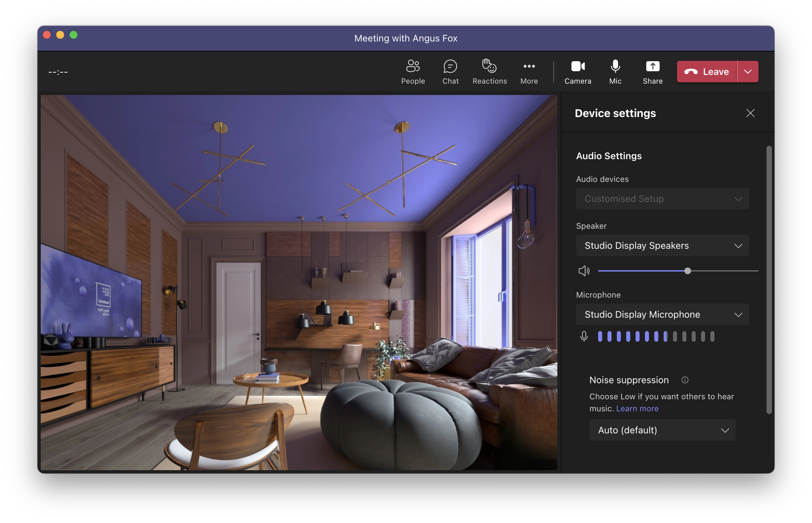This screenshot has height=523, width=812.
Task: Open the Learn more link
Action: point(637,409)
